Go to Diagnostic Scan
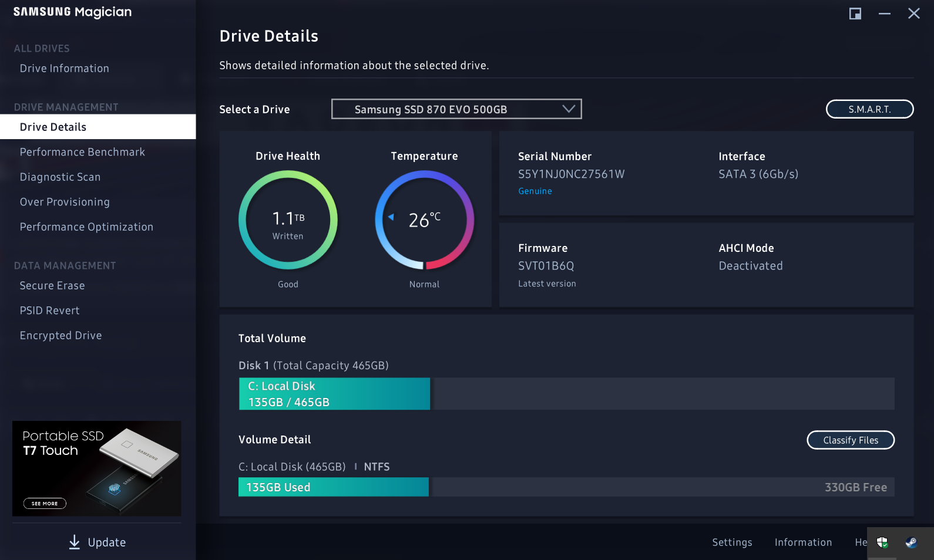Viewport: 934px width, 560px height. (x=61, y=177)
